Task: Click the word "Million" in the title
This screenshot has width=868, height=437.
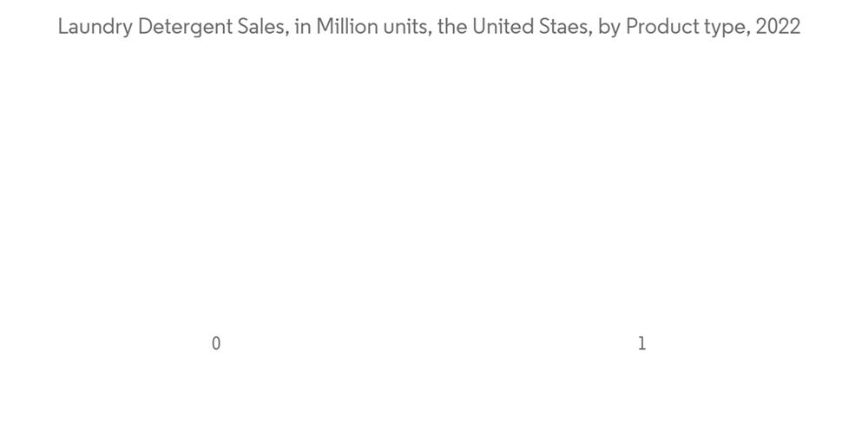Action: 345,27
